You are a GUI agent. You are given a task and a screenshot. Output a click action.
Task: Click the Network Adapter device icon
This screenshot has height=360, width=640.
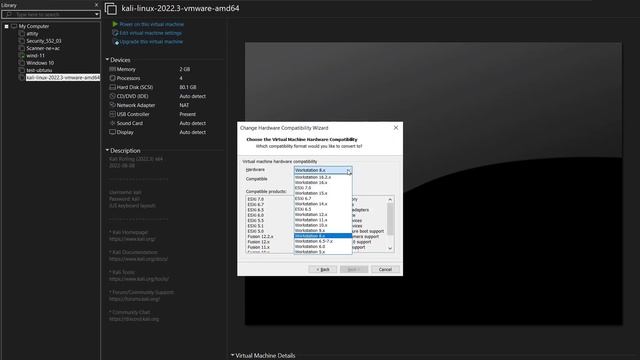[112, 105]
